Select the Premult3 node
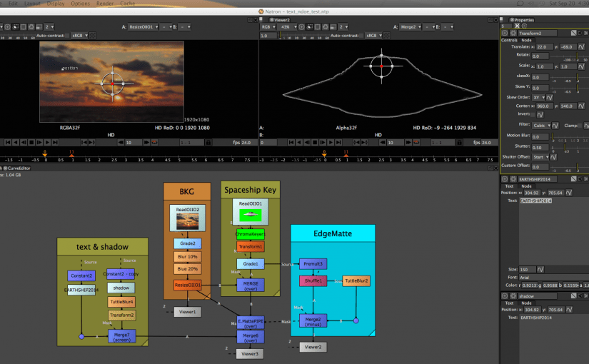The image size is (589, 364). click(x=313, y=263)
